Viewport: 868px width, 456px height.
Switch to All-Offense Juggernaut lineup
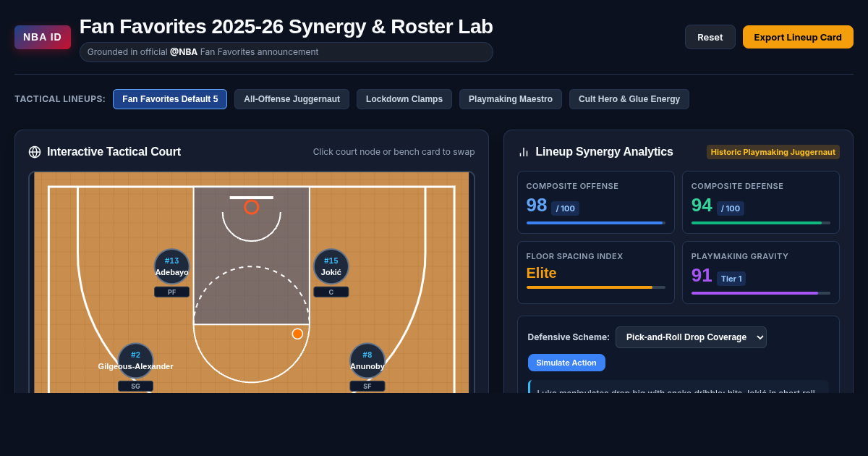(x=292, y=99)
